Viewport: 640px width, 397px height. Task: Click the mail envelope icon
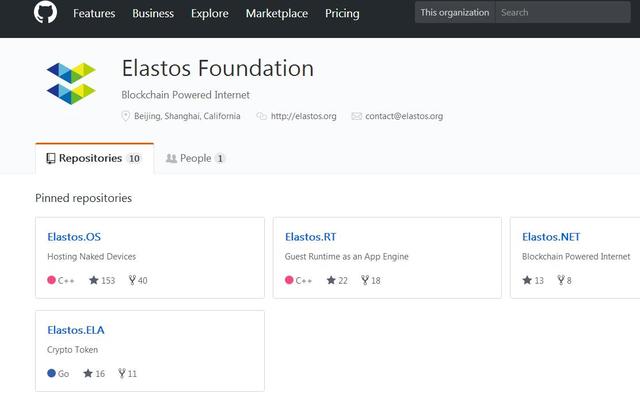357,116
